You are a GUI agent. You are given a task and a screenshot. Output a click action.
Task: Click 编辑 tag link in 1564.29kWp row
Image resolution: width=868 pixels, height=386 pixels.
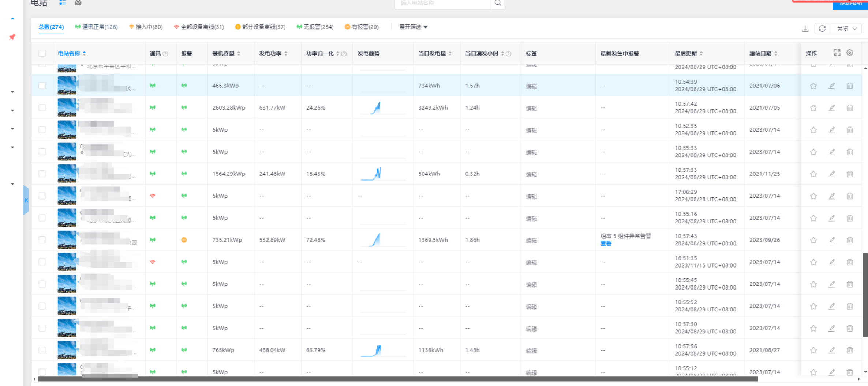[531, 174]
